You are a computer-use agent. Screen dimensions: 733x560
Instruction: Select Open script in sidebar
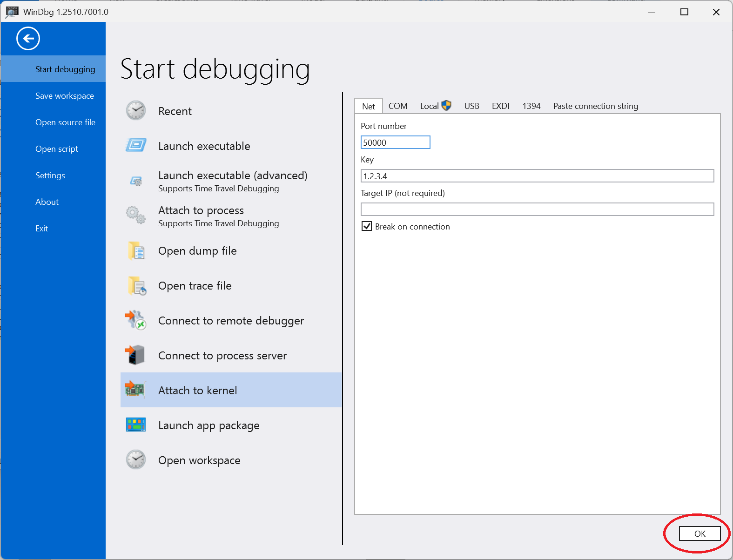[x=54, y=148]
